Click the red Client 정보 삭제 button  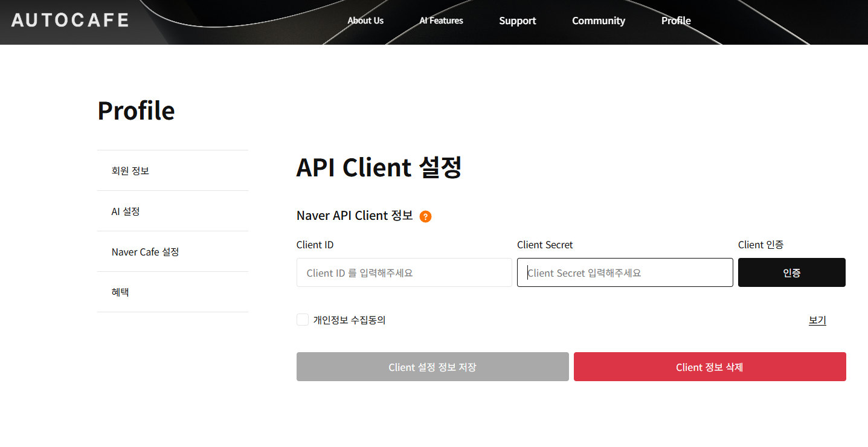click(x=709, y=367)
